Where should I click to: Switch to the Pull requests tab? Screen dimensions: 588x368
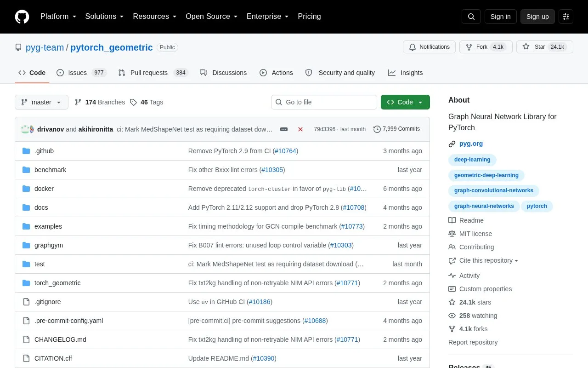click(153, 73)
